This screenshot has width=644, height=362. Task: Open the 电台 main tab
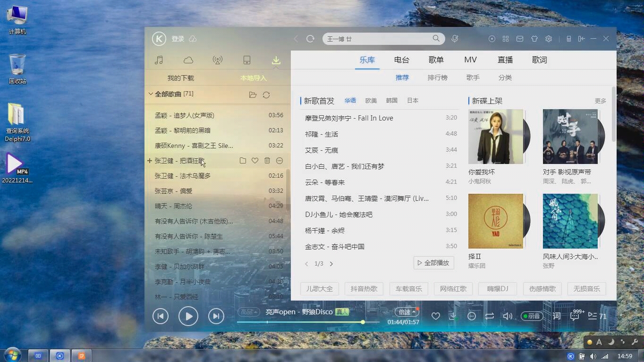[402, 60]
